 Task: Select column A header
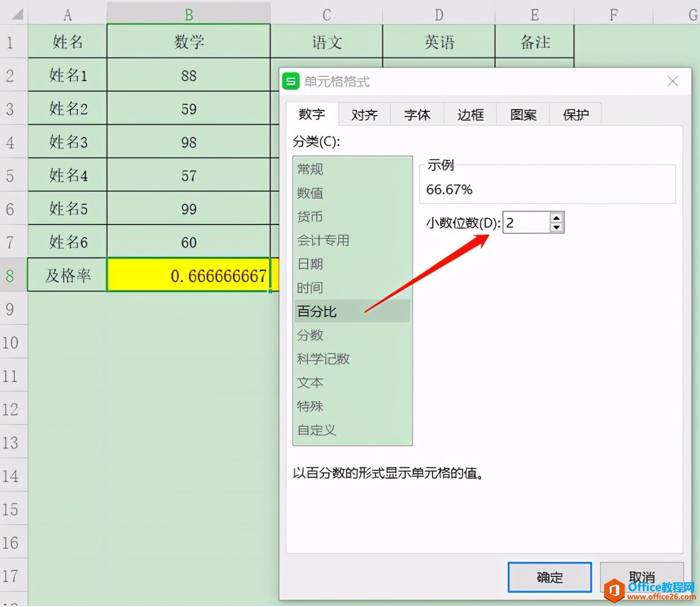coord(67,14)
